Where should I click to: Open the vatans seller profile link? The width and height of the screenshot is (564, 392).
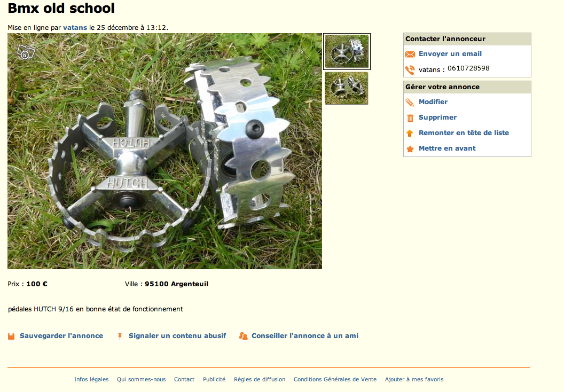(x=75, y=28)
